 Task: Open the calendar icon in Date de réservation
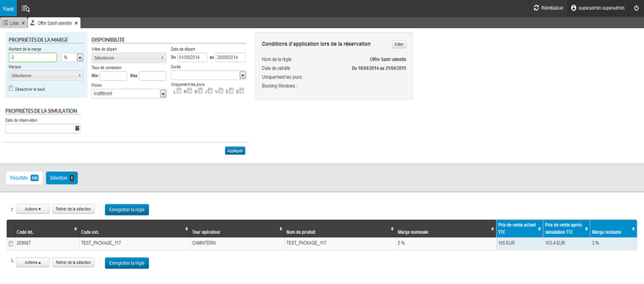(77, 128)
